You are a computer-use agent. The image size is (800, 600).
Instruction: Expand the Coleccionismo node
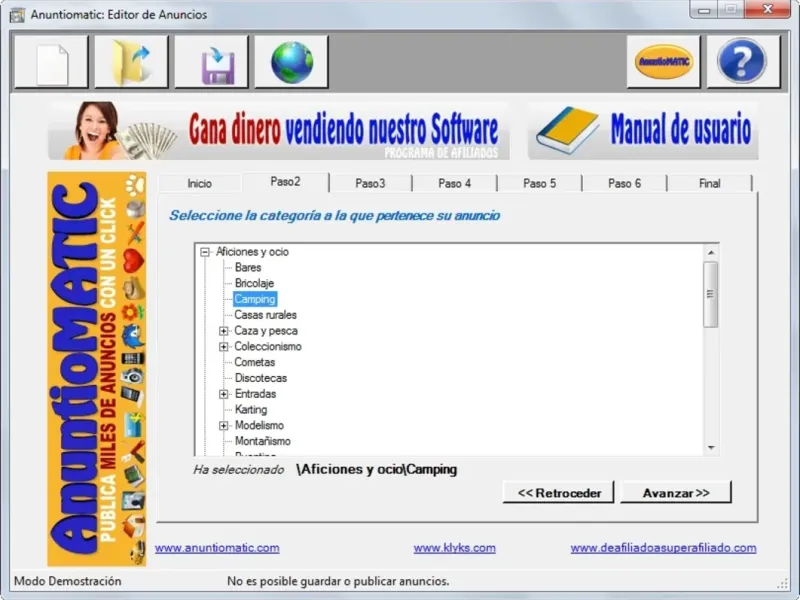click(223, 347)
